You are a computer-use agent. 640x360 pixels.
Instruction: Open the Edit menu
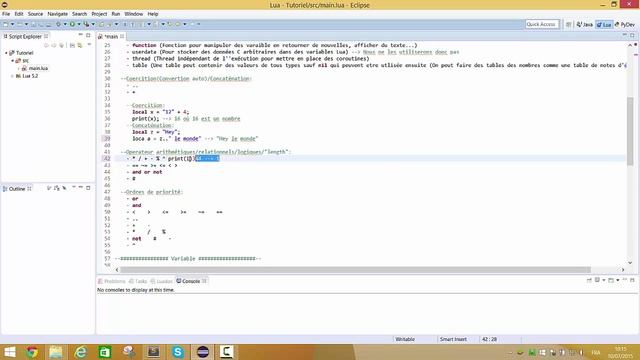[19, 14]
